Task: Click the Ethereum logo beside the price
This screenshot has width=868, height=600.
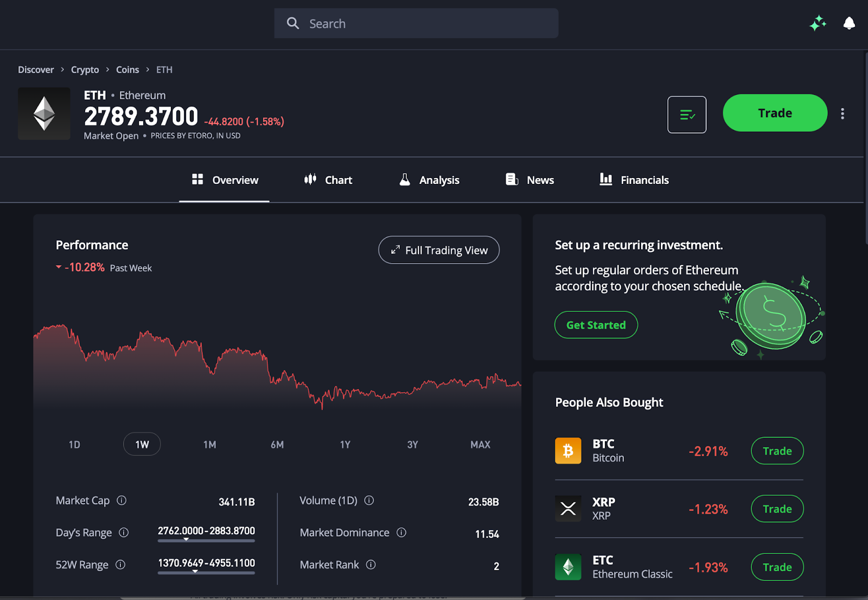Action: [x=44, y=113]
